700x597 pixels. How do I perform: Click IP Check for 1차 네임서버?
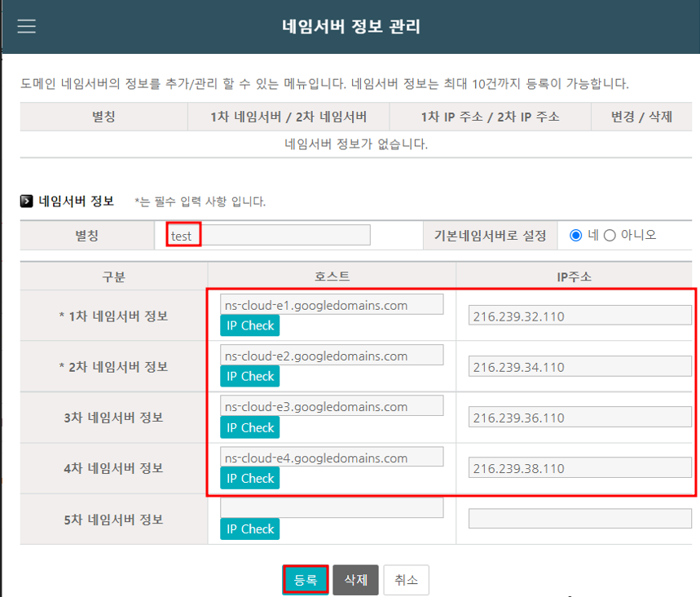250,325
